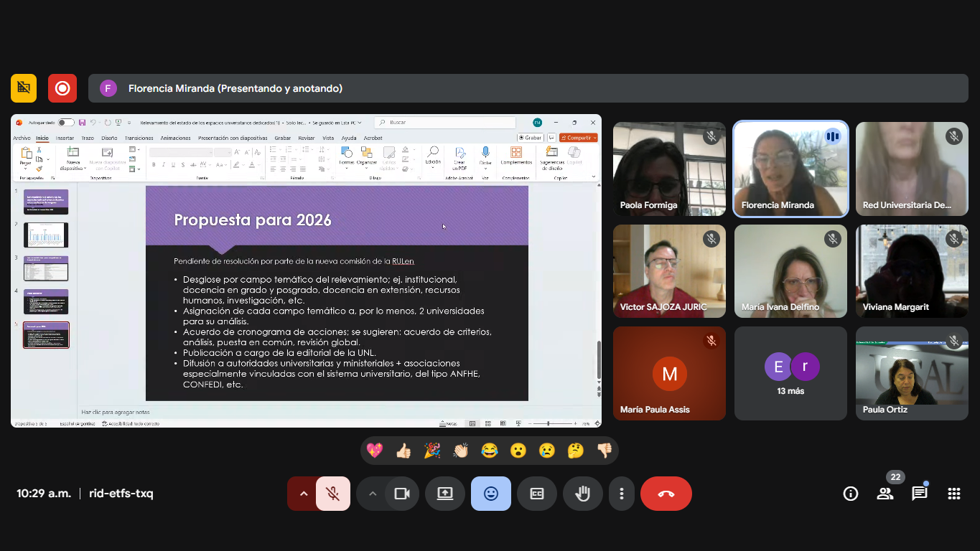Expand video settings arrow beside camera
The height and width of the screenshot is (551, 980).
click(372, 494)
